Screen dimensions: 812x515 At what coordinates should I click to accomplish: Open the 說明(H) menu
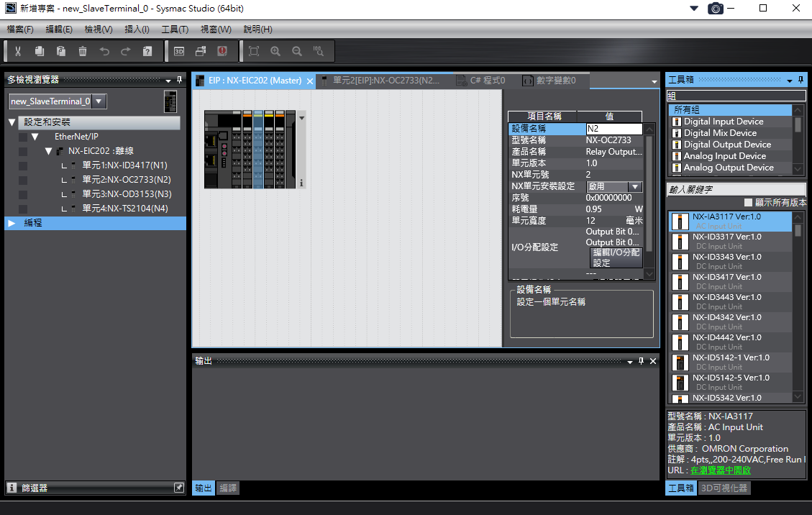coord(257,29)
